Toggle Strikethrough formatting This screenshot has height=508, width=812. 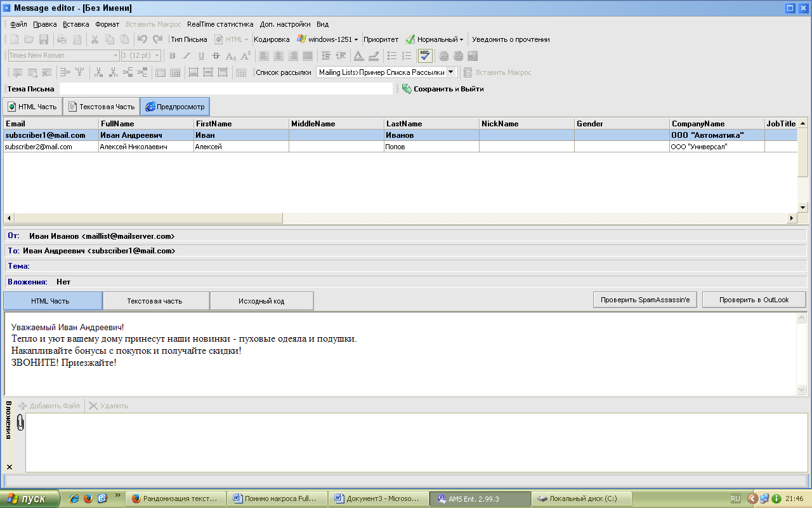click(x=216, y=56)
